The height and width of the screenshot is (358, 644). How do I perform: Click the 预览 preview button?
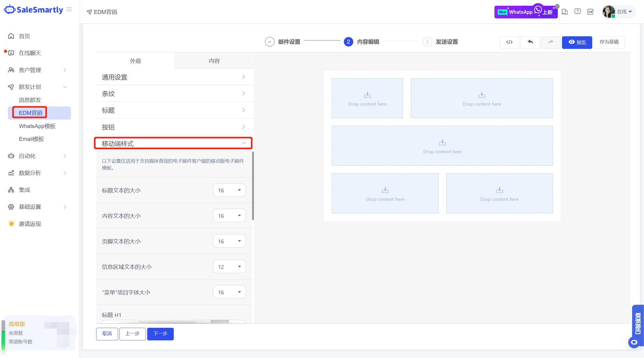click(577, 42)
